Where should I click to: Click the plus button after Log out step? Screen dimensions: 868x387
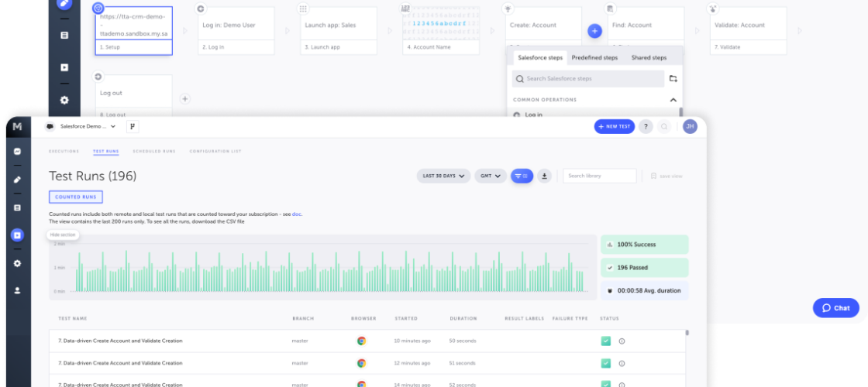(185, 99)
